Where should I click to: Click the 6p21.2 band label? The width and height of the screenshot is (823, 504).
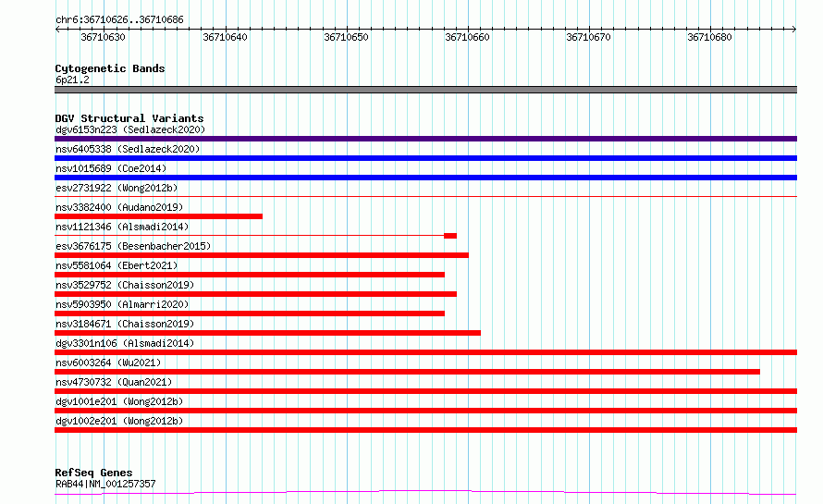coord(72,80)
